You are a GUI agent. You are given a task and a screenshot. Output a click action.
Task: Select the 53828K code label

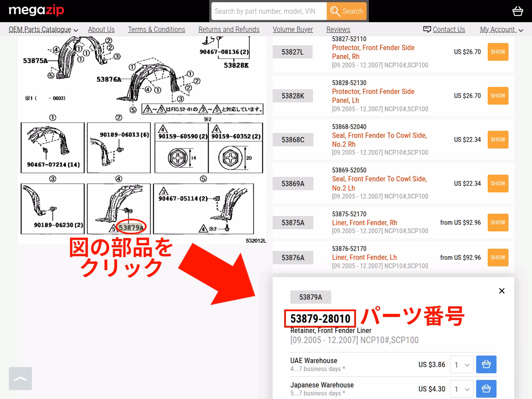click(x=293, y=96)
